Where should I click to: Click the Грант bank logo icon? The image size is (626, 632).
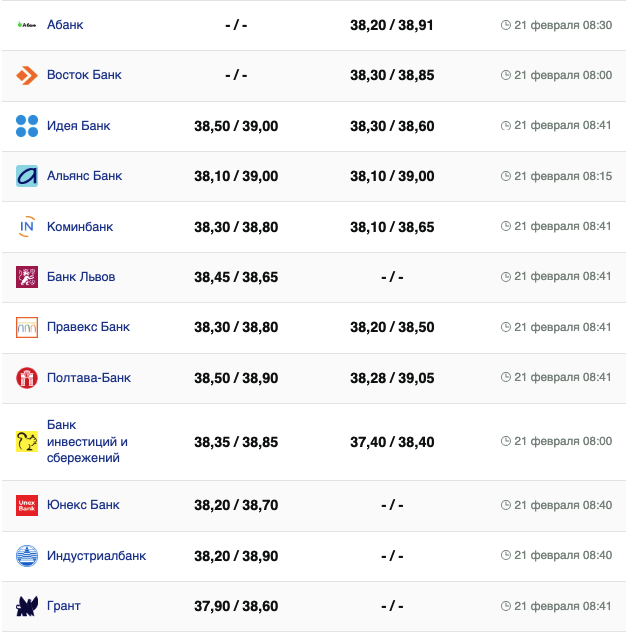coord(27,606)
